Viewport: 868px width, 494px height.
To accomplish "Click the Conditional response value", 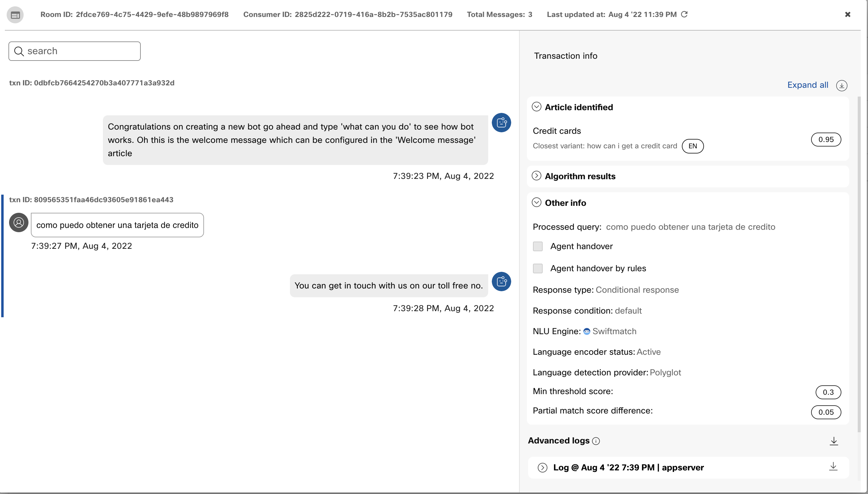I will [637, 290].
